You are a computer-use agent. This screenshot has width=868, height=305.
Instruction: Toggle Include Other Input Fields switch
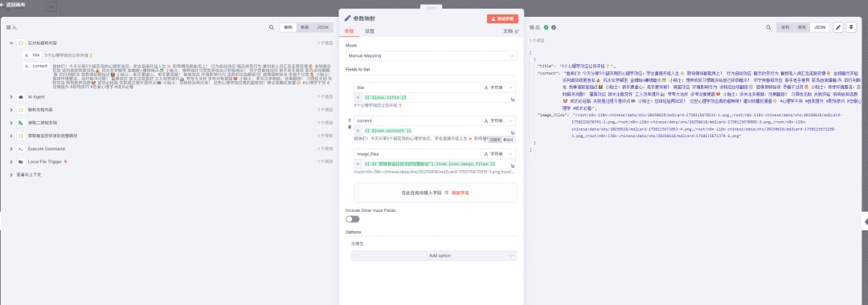353,219
